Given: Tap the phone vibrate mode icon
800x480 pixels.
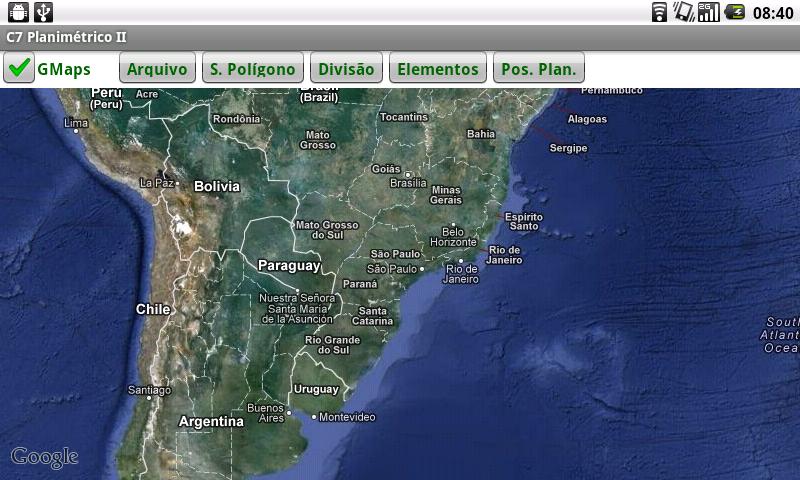Looking at the screenshot, I should (x=684, y=12).
